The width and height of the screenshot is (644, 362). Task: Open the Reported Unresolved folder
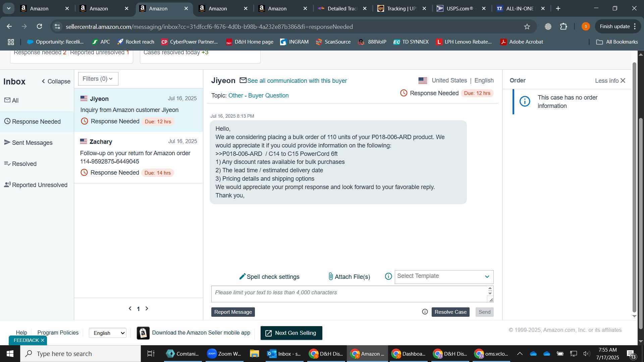tap(37, 185)
